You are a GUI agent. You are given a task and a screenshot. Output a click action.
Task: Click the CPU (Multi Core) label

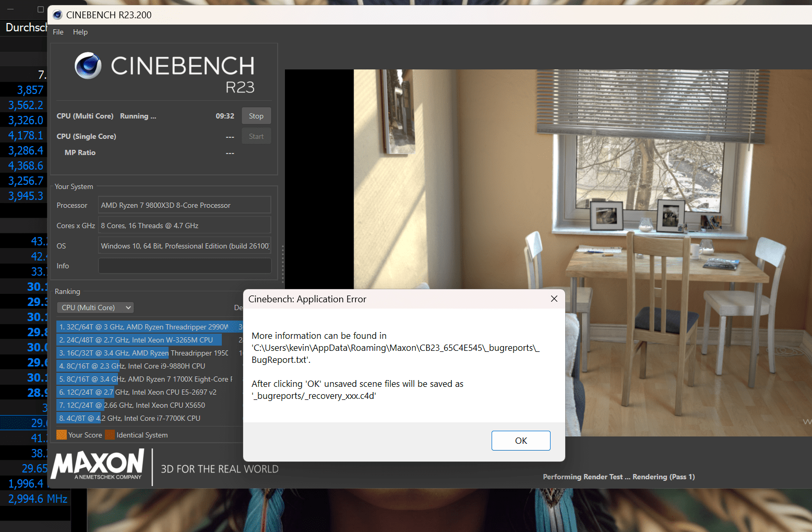[x=85, y=116]
